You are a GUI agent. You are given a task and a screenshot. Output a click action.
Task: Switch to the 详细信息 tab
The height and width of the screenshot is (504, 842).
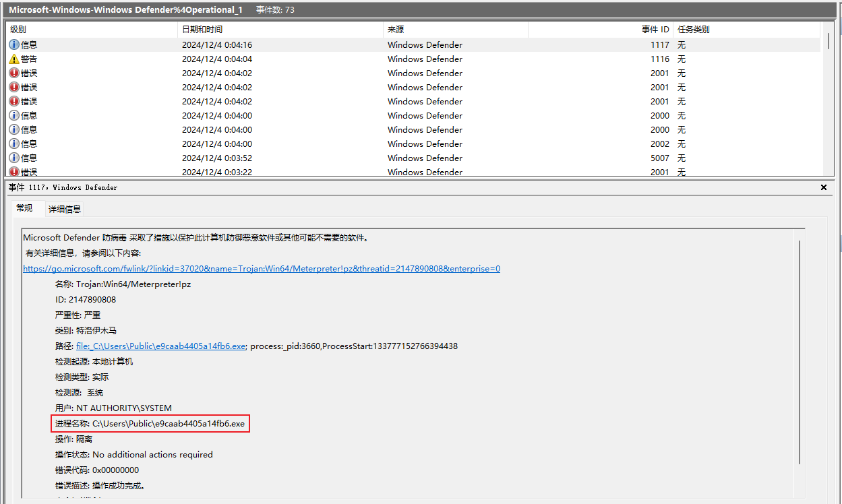coord(65,209)
